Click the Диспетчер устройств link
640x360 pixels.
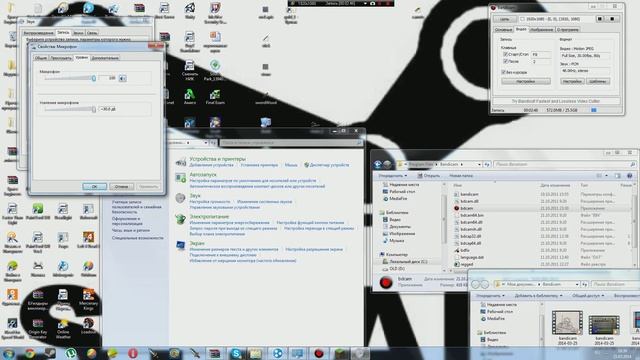[x=329, y=165]
